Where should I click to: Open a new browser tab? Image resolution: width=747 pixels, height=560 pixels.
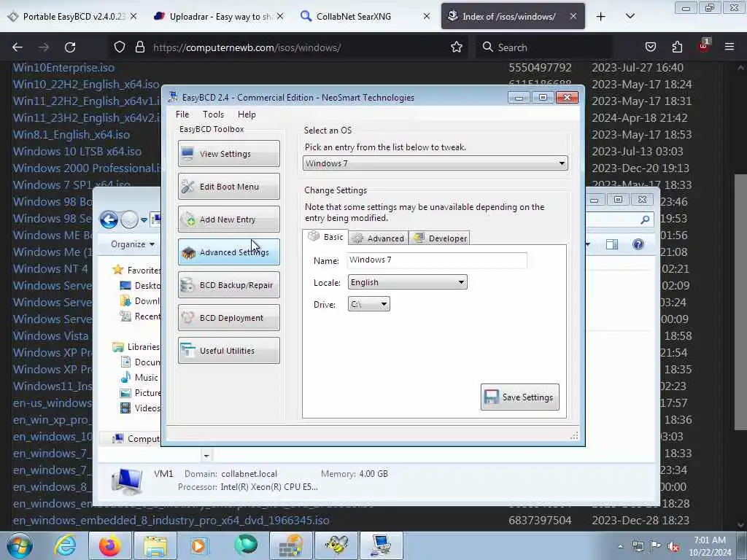pos(601,17)
